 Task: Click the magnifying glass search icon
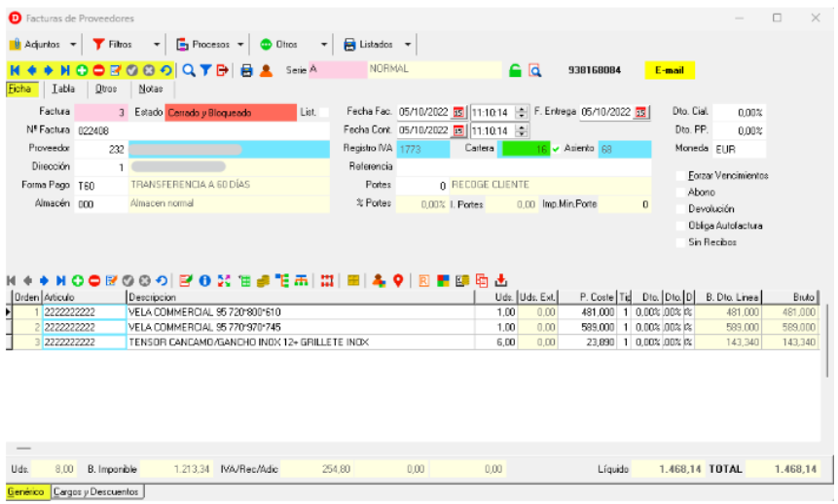tap(189, 70)
